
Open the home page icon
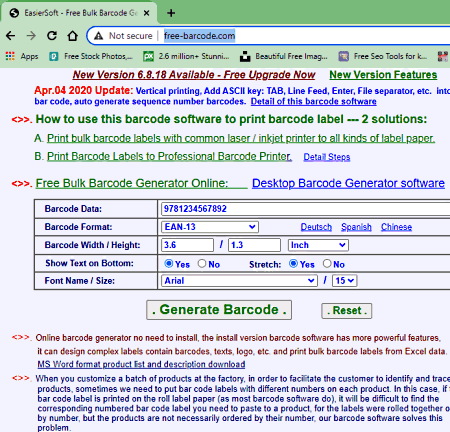click(72, 36)
